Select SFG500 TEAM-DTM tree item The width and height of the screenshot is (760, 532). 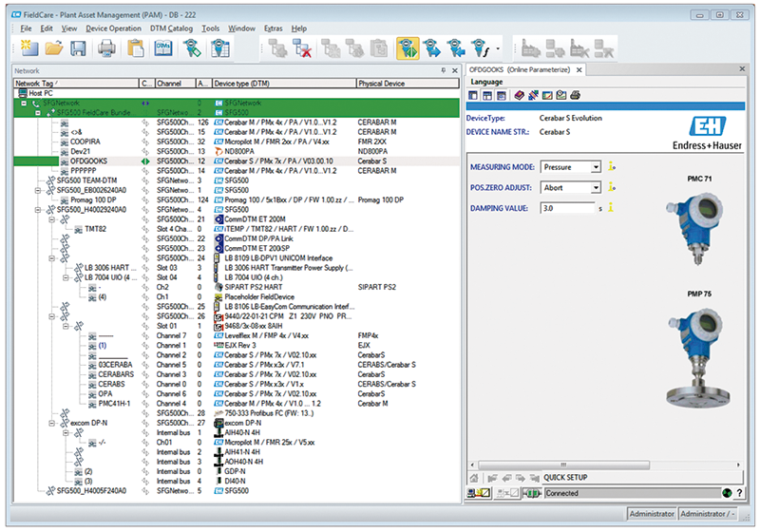pyautogui.click(x=86, y=180)
